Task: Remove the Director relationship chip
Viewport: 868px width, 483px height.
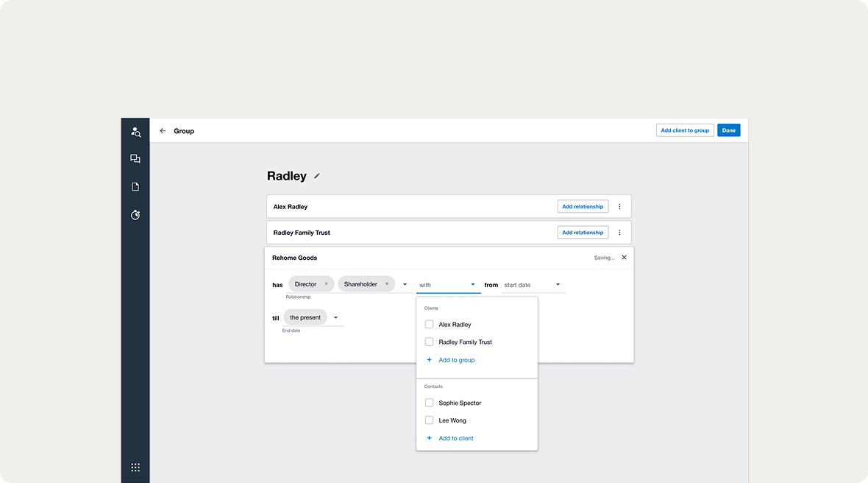Action: click(326, 284)
